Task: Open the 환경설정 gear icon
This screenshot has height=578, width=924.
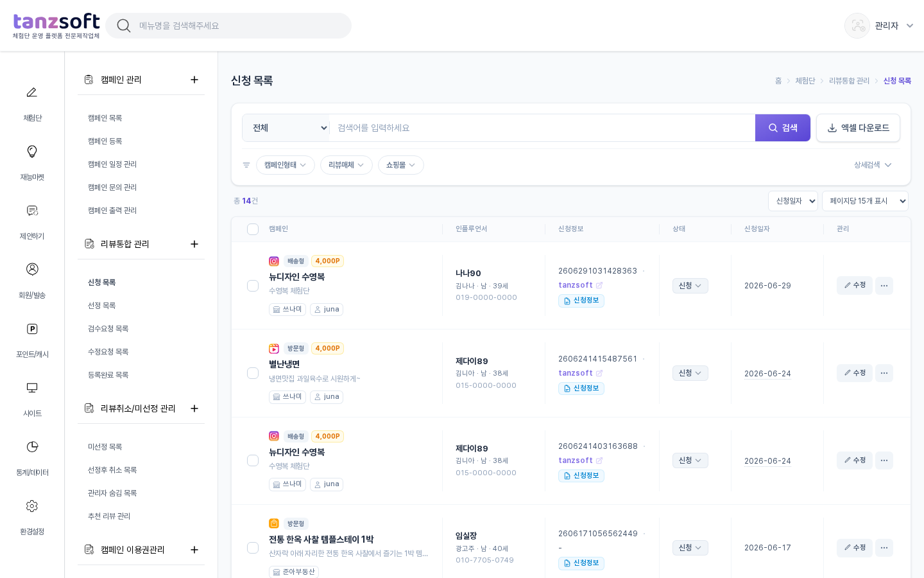Action: click(x=32, y=506)
